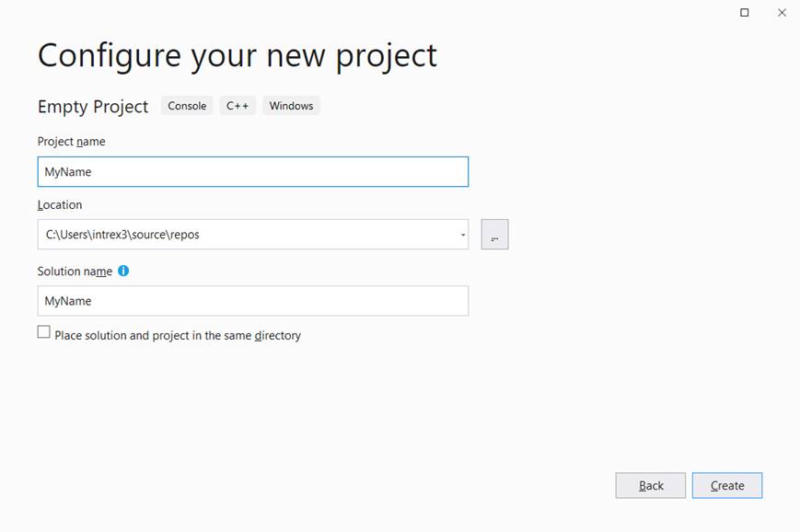Click the info icon beside Solution name
This screenshot has width=800, height=532.
[x=123, y=272]
